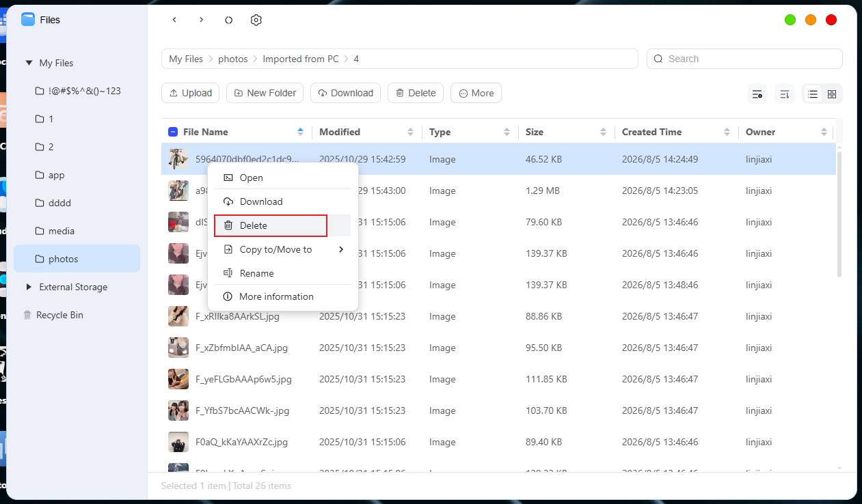Viewport: 862px width, 504px height.
Task: Go to 'photos' in the breadcrumb path
Action: point(233,59)
